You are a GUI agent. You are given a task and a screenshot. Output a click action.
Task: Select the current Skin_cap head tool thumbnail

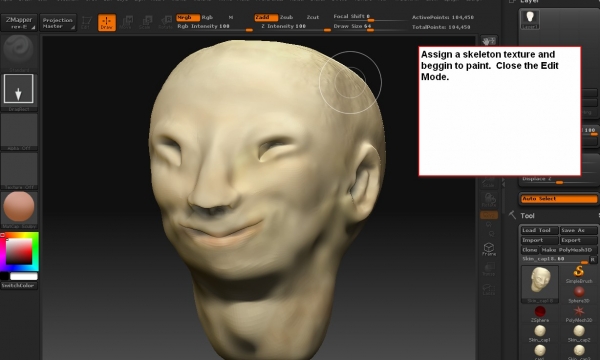pos(540,285)
